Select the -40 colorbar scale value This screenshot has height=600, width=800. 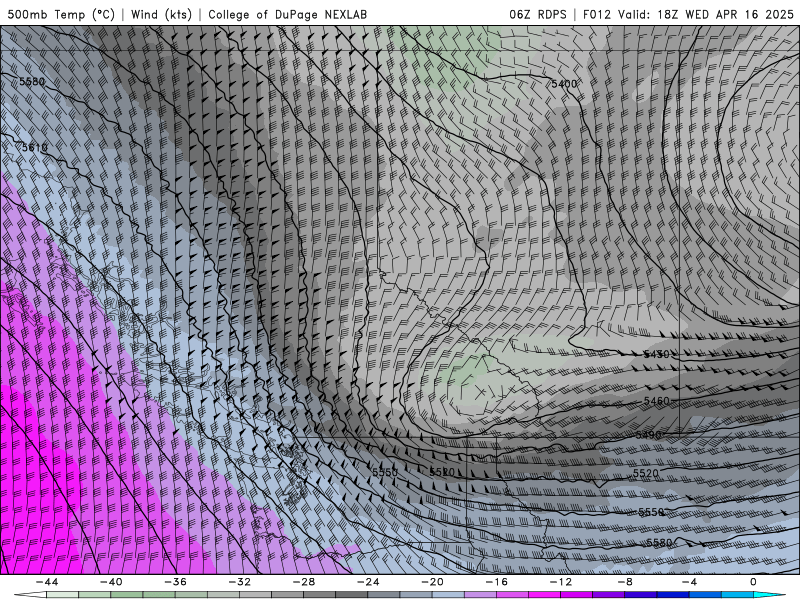coord(111,582)
